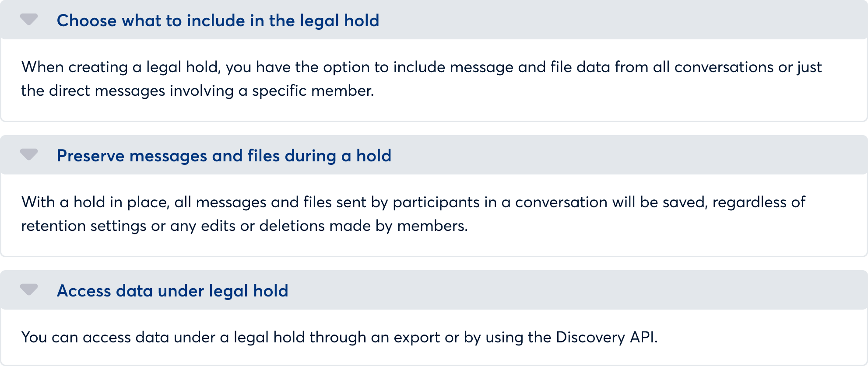
Task: Click the 'Choose what to include in the legal hold' heading
Action: [x=219, y=20]
